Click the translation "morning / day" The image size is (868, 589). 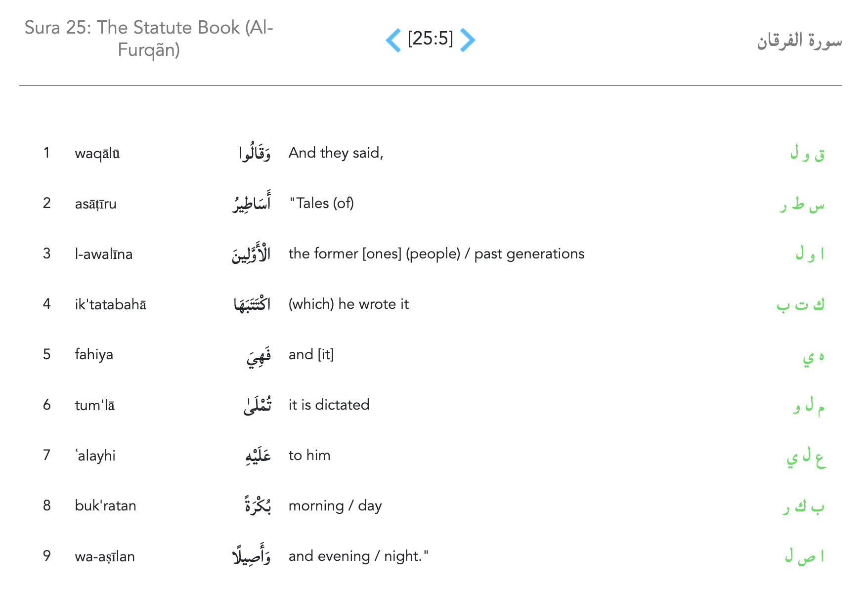coord(335,506)
